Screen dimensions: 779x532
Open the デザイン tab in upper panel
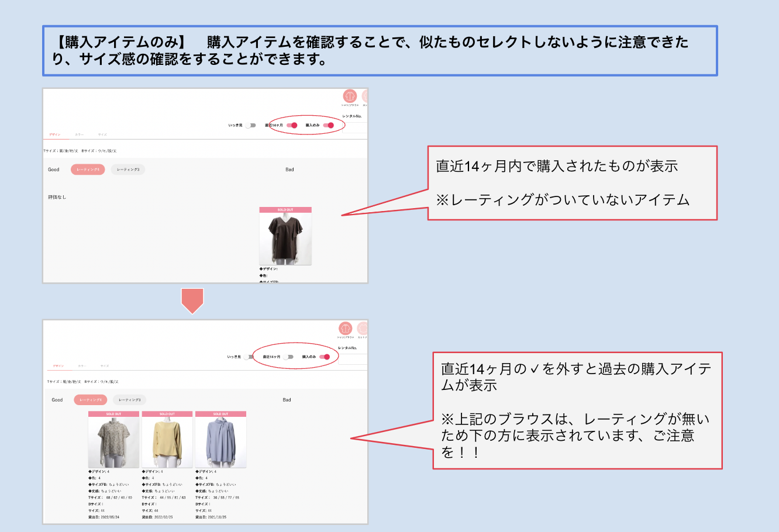pyautogui.click(x=55, y=134)
